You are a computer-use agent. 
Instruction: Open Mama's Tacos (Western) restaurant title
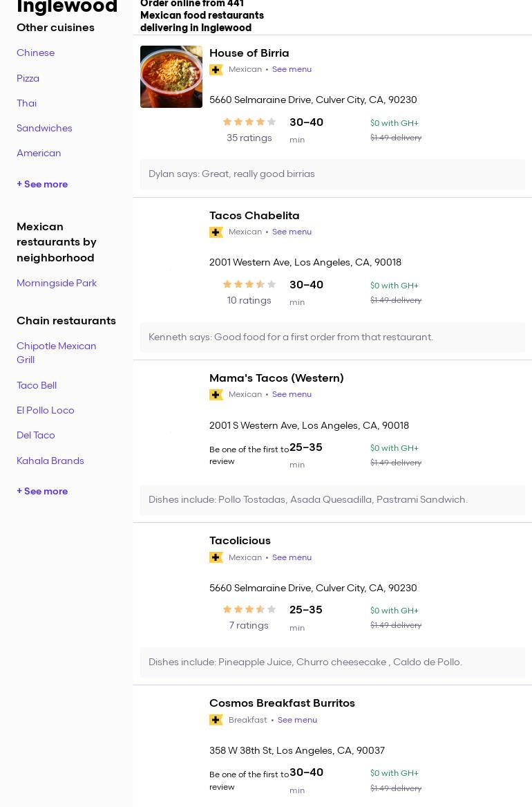pos(276,378)
